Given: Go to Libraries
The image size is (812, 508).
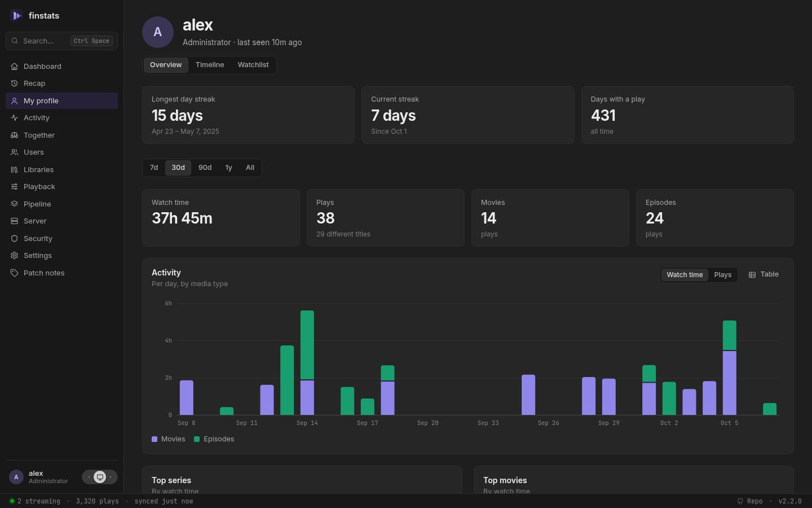Looking at the screenshot, I should pyautogui.click(x=61, y=170).
